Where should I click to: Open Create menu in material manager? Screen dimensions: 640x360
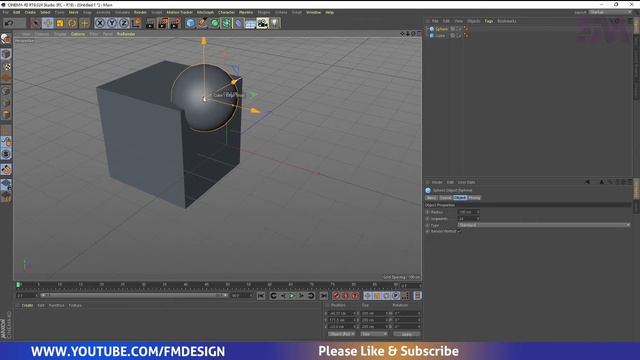27,305
